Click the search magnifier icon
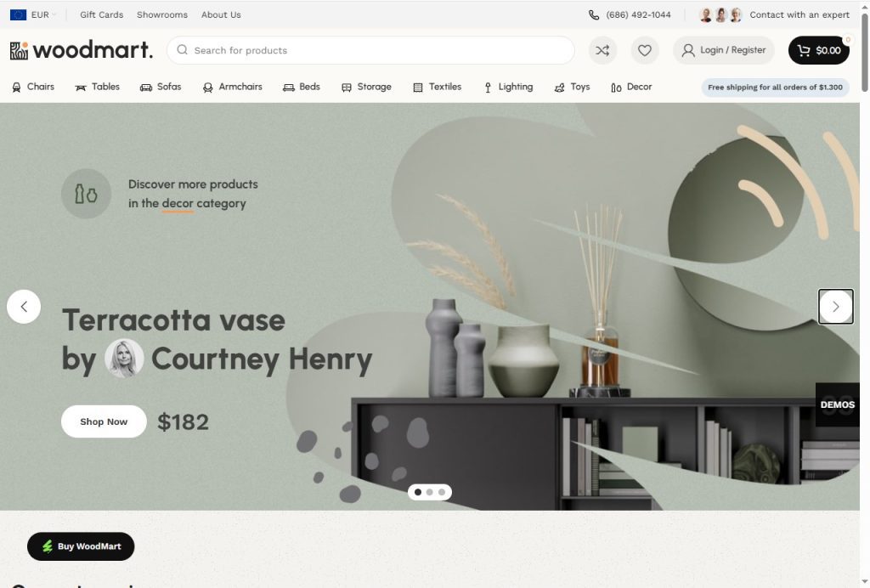The width and height of the screenshot is (870, 588). [182, 50]
